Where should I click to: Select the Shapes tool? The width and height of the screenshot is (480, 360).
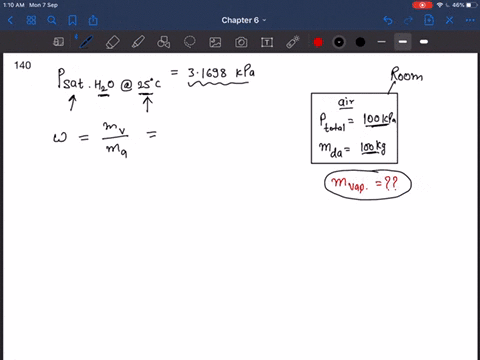(x=164, y=42)
